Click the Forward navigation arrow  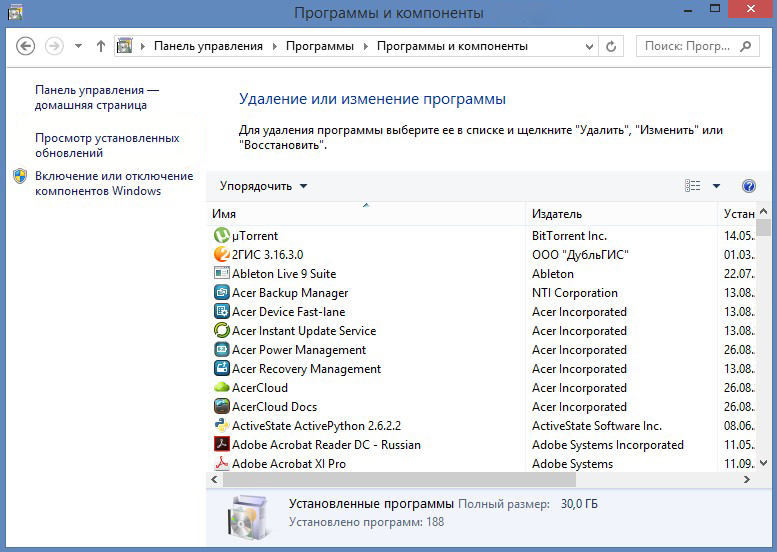click(55, 46)
